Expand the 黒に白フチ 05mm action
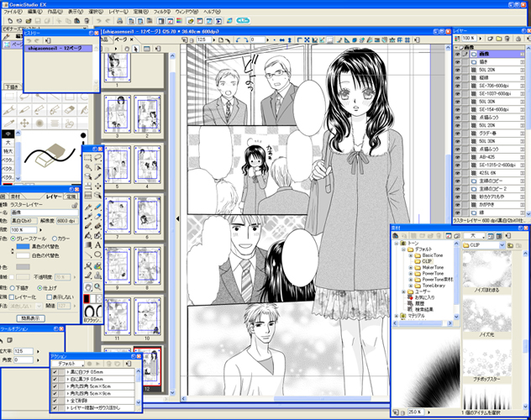This screenshot has width=531, height=420. point(68,372)
